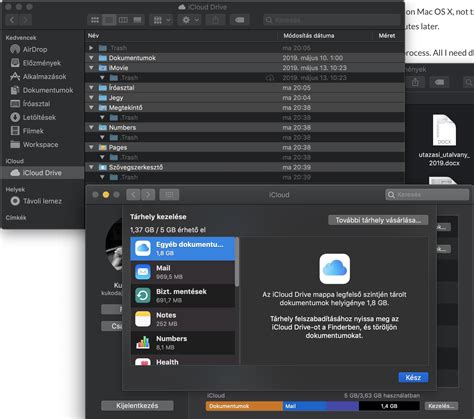474x419 pixels.
Task: Collapse the Pages folder row
Action: tap(91, 147)
